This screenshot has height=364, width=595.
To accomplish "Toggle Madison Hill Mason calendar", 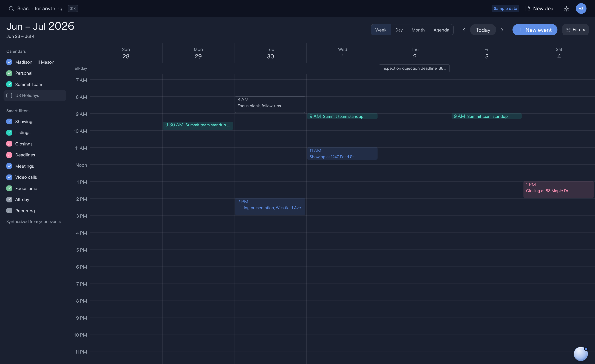I will pyautogui.click(x=9, y=62).
